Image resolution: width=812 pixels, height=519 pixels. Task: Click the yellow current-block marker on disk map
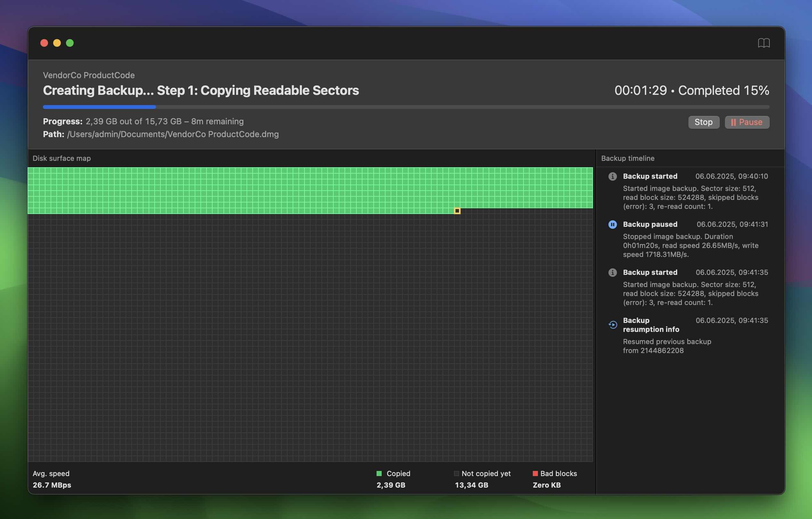pos(457,211)
